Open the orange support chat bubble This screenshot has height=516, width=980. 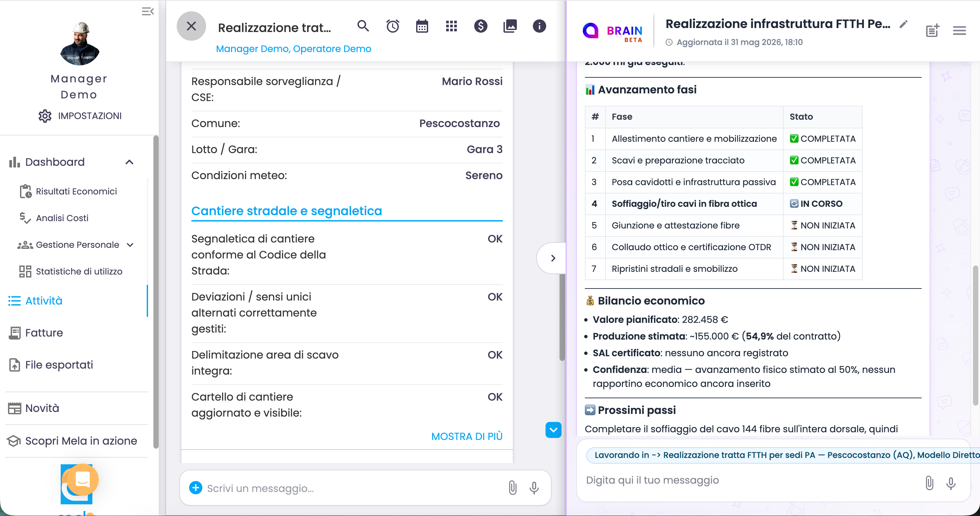coord(83,479)
